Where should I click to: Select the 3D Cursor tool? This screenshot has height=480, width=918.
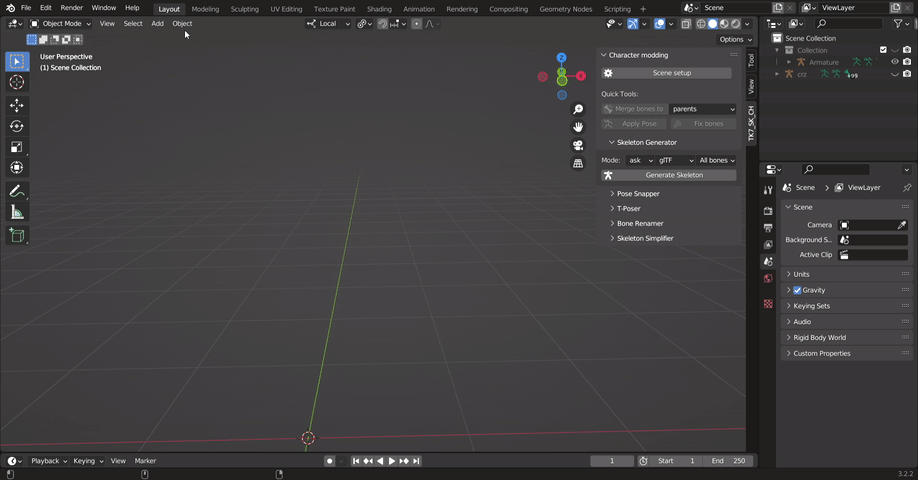[x=17, y=83]
